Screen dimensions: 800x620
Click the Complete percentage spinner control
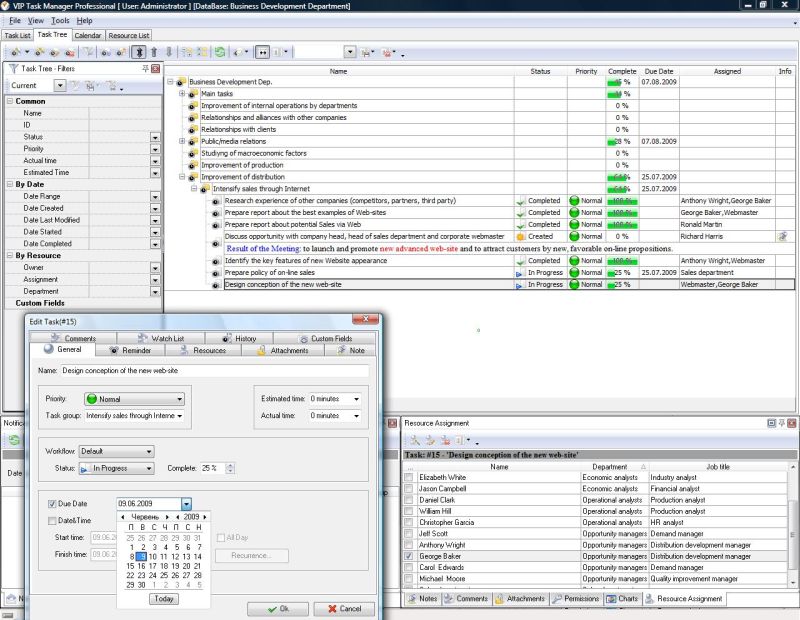click(x=229, y=468)
